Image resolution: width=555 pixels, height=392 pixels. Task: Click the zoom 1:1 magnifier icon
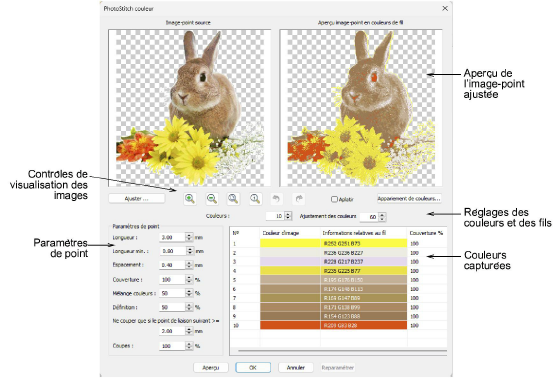(255, 199)
